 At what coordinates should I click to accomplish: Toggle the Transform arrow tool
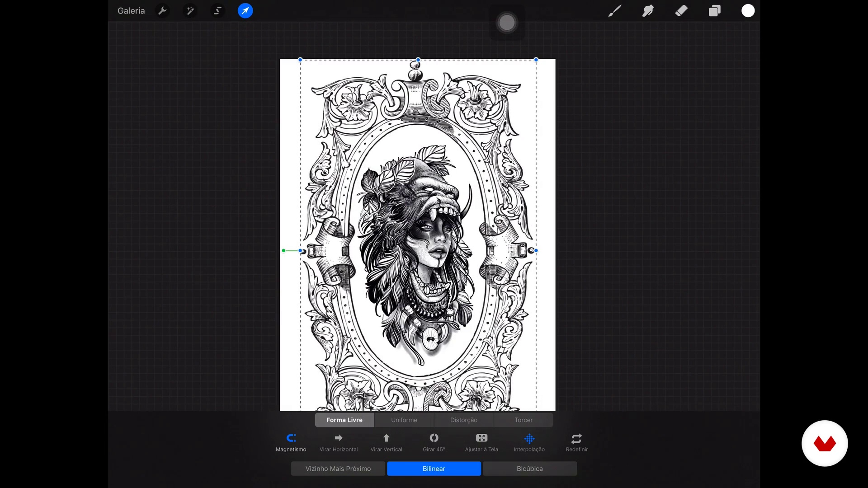pyautogui.click(x=245, y=11)
